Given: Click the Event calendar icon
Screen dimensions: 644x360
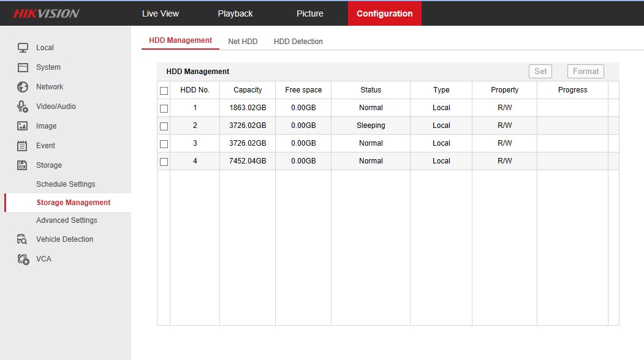Looking at the screenshot, I should click(x=23, y=146).
